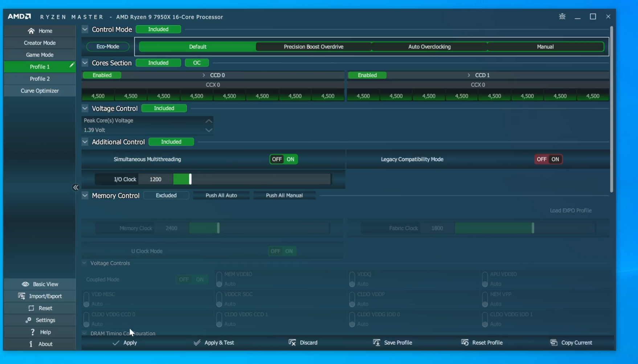Select Manual control mode
Screen dimensions: 638x364
545,46
